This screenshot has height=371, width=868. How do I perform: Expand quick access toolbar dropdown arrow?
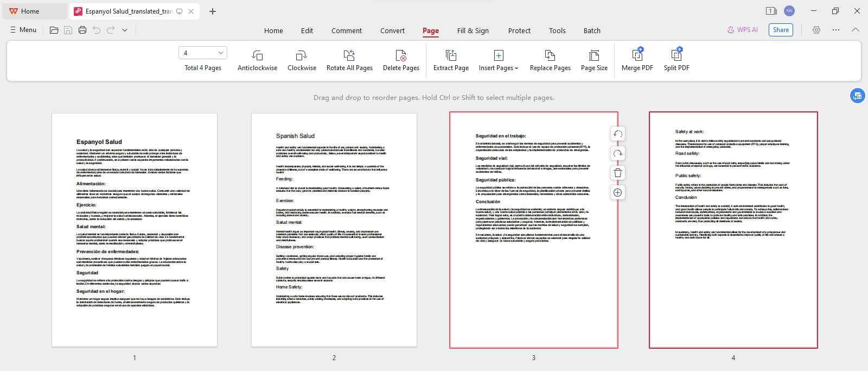tap(125, 30)
